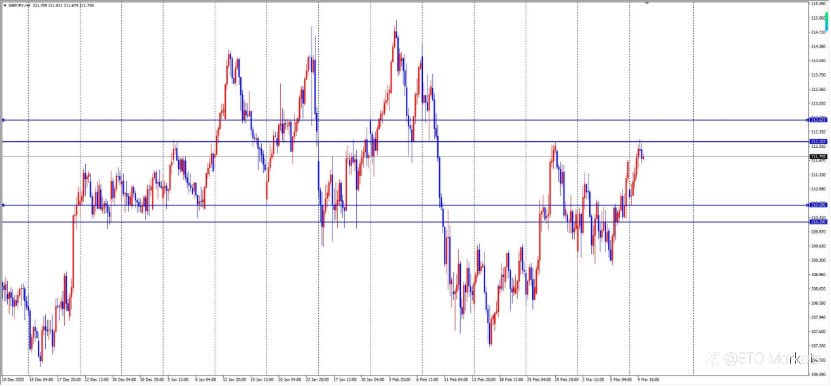Click the 11 Feb 04:00 time label
The width and height of the screenshot is (831, 387).
tap(455, 380)
